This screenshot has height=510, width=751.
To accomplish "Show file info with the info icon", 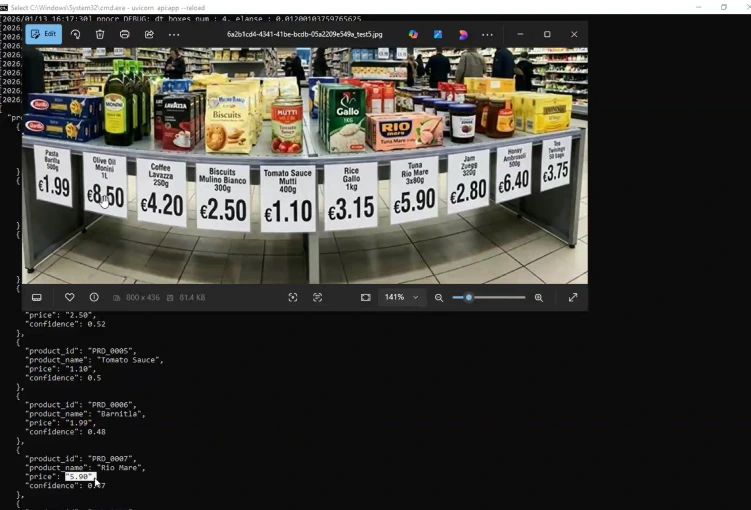I will point(94,297).
